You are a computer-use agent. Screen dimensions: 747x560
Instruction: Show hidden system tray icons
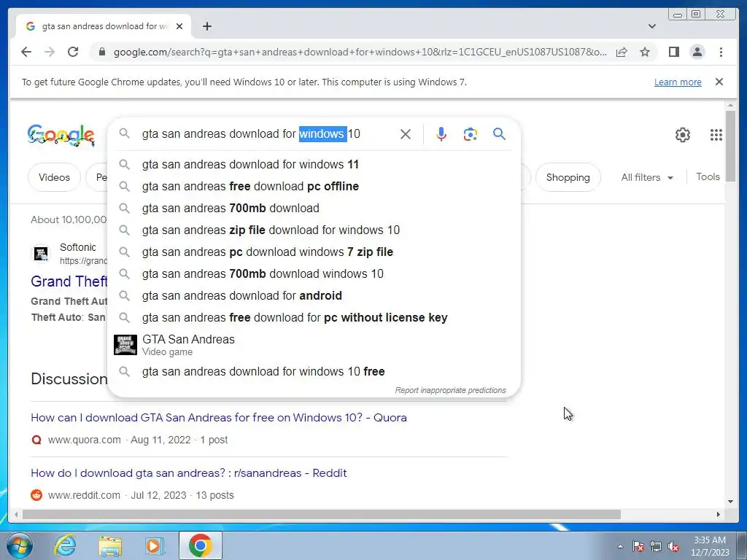coord(620,546)
